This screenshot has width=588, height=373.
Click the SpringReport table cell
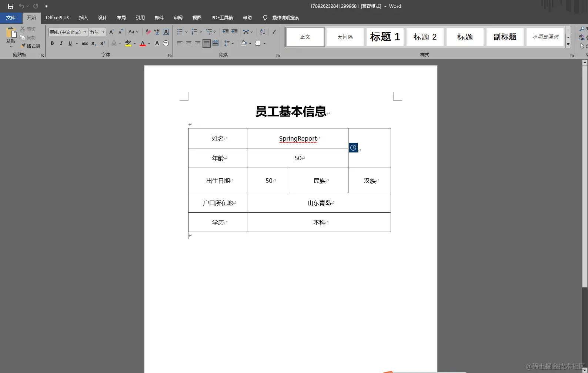298,138
